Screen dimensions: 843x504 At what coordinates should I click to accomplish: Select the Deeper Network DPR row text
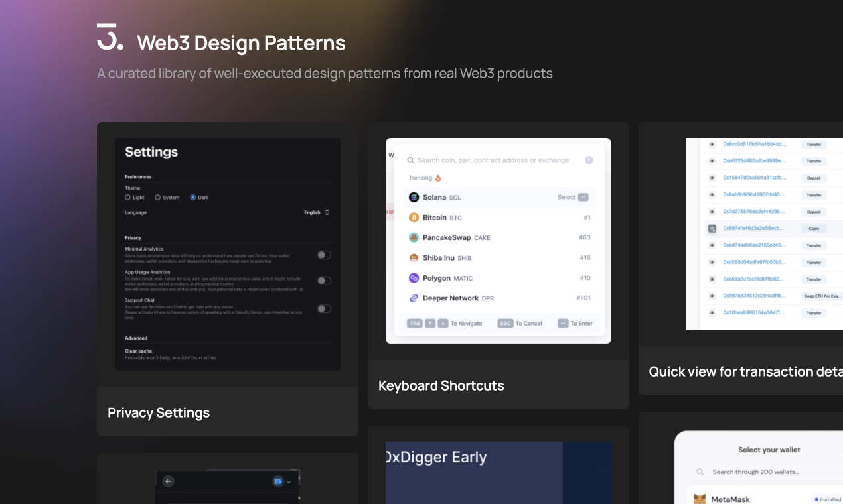click(458, 298)
